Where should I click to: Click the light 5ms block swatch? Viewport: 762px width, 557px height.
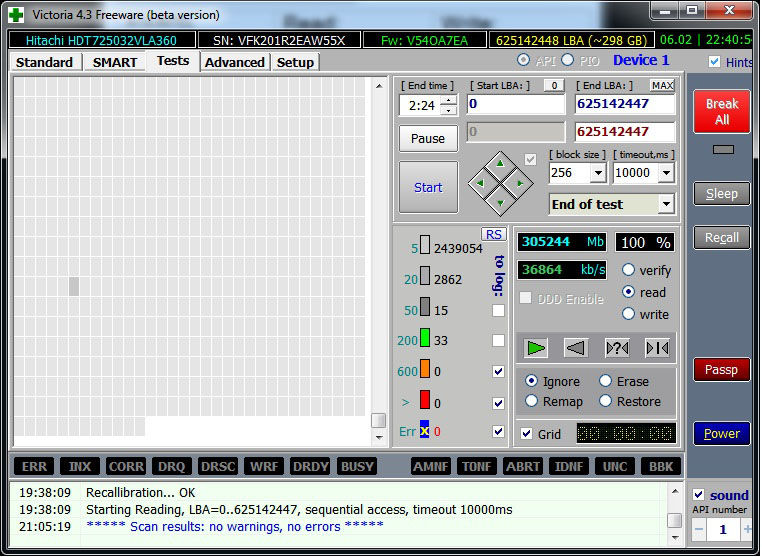point(425,244)
